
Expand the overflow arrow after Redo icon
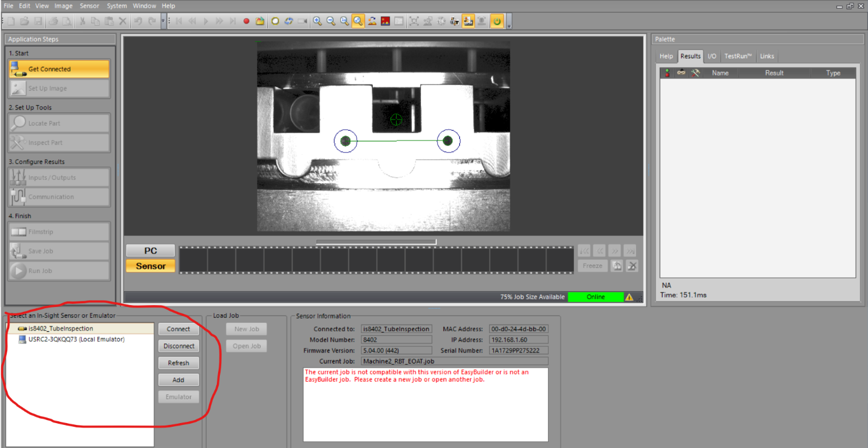pyautogui.click(x=163, y=21)
